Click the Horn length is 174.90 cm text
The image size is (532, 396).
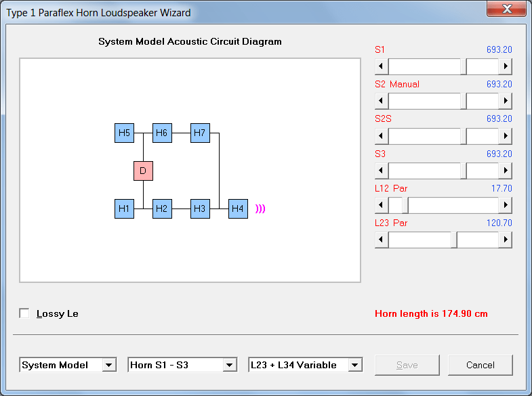tap(431, 313)
